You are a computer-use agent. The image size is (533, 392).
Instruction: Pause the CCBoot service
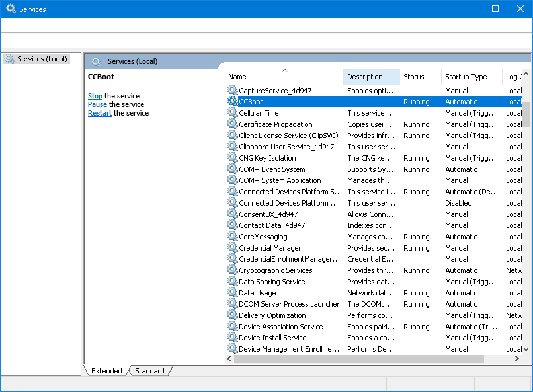coord(97,104)
